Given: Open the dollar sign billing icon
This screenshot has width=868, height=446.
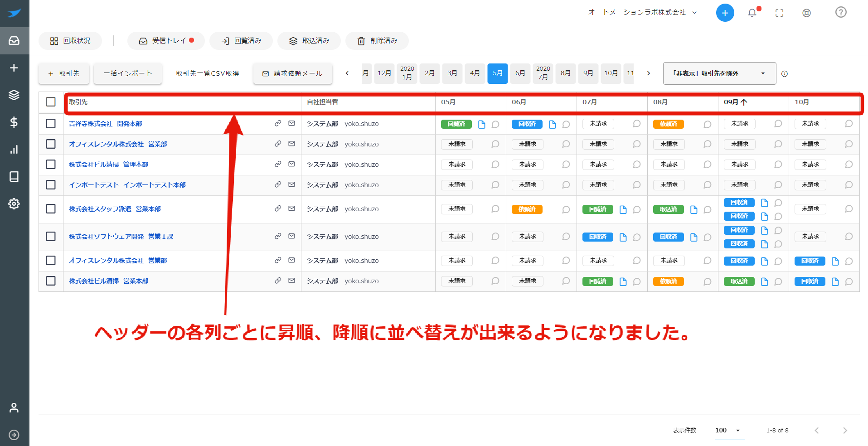Looking at the screenshot, I should (x=14, y=122).
